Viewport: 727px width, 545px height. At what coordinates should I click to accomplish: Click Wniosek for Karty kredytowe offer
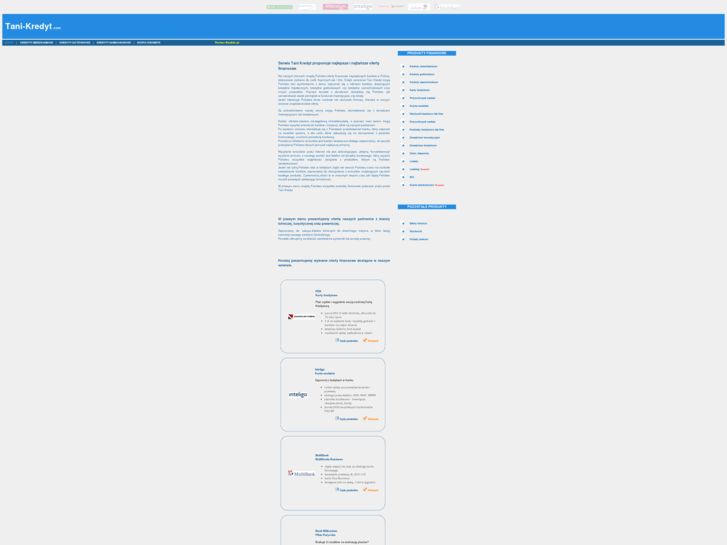click(x=371, y=340)
